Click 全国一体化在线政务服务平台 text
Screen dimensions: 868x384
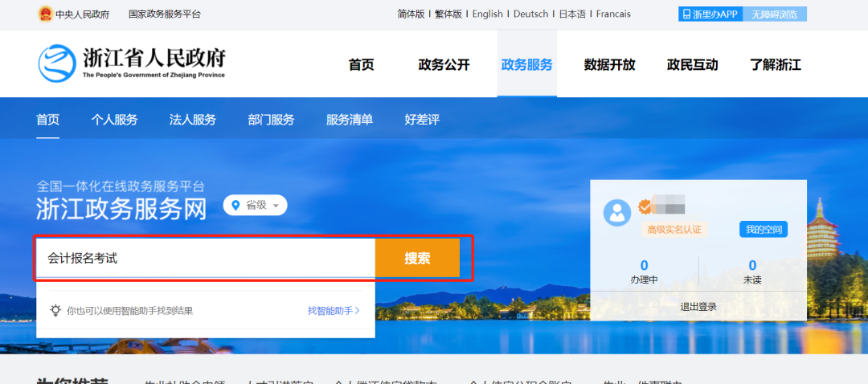(120, 186)
